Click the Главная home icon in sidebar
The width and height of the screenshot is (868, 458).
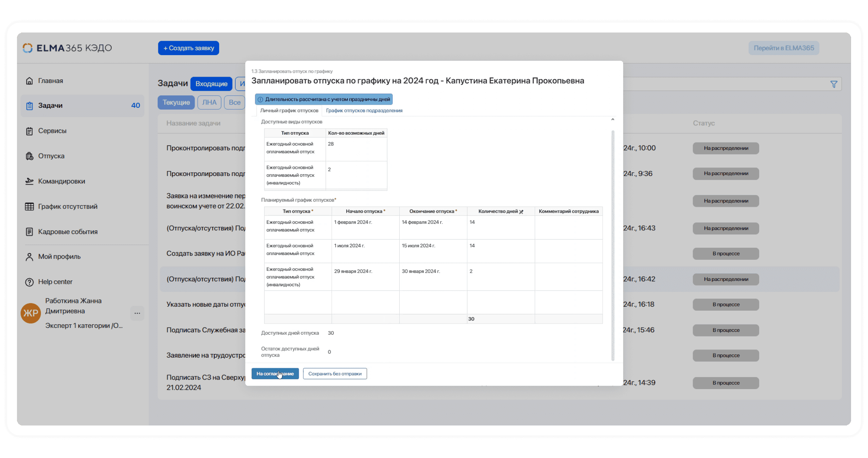(30, 81)
